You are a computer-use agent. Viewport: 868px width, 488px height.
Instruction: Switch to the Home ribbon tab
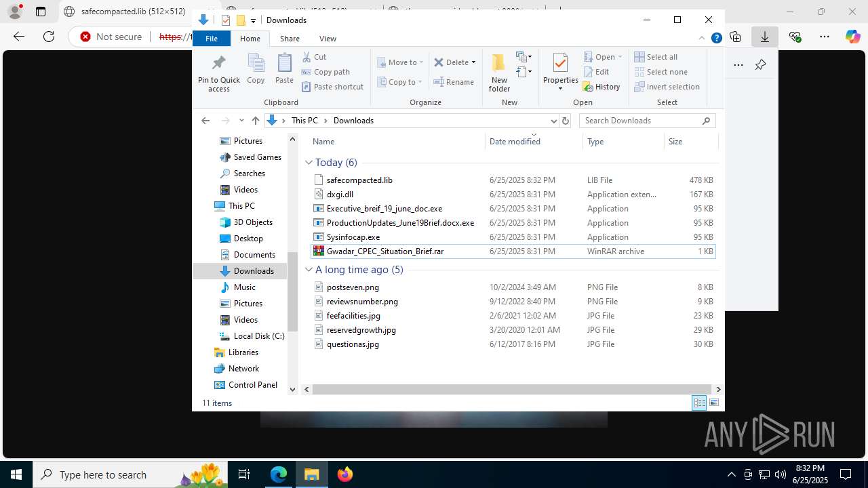[x=250, y=39]
